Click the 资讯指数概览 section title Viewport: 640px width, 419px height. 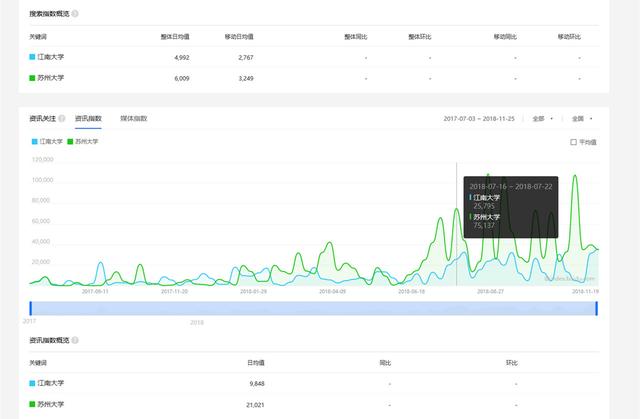pos(49,340)
